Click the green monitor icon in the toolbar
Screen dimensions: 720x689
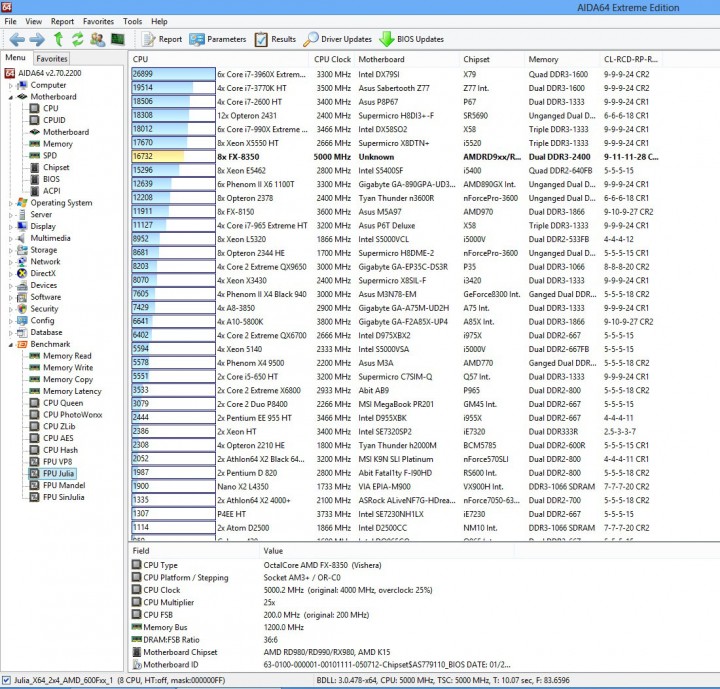(x=118, y=40)
